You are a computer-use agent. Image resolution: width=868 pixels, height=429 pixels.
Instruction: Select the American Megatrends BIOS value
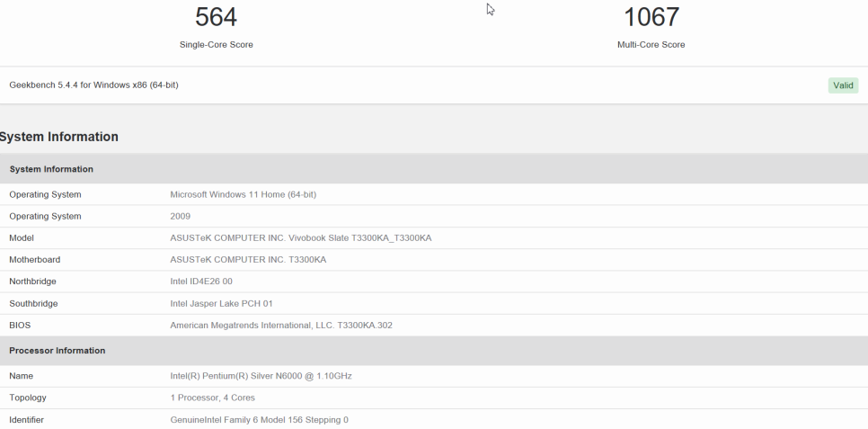281,325
